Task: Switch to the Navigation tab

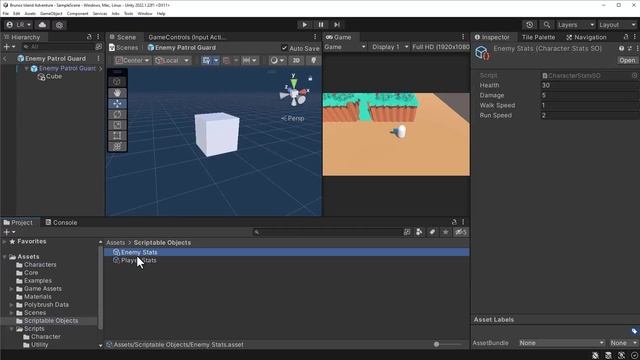Action: (586, 37)
